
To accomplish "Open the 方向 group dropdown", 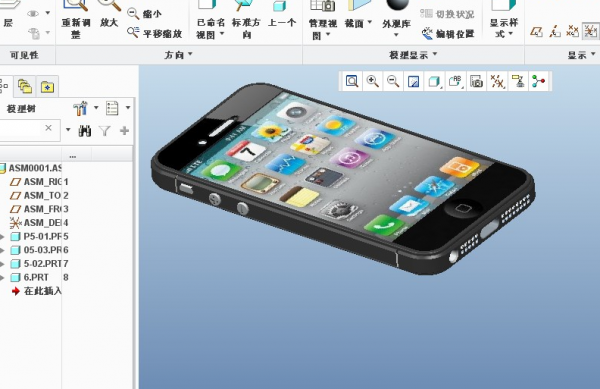I will click(x=178, y=55).
